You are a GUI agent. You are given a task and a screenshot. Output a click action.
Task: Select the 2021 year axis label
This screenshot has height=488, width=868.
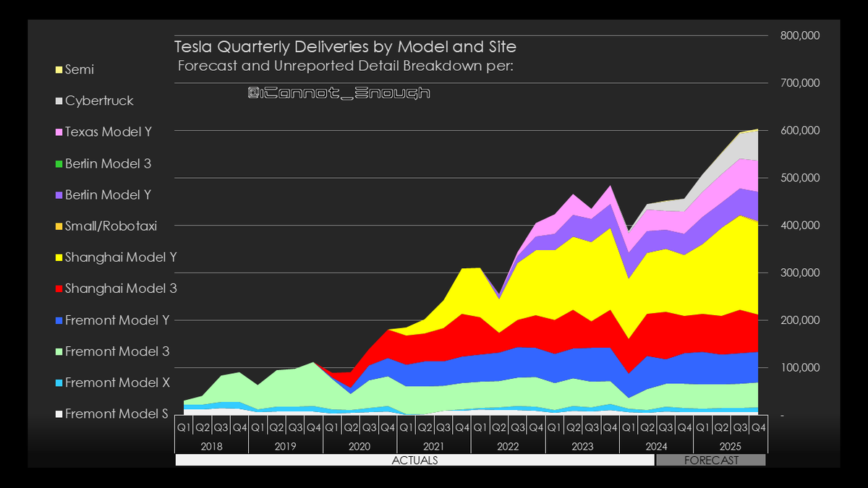[433, 446]
